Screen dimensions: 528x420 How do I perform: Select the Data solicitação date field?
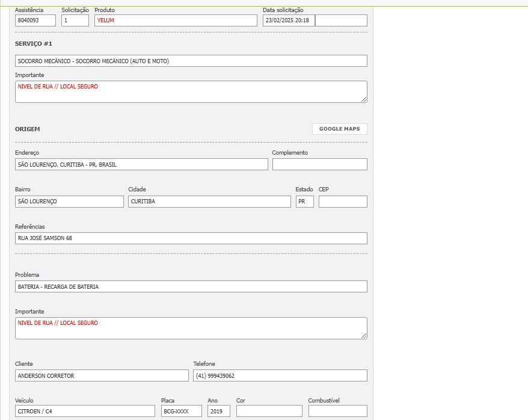tap(289, 20)
